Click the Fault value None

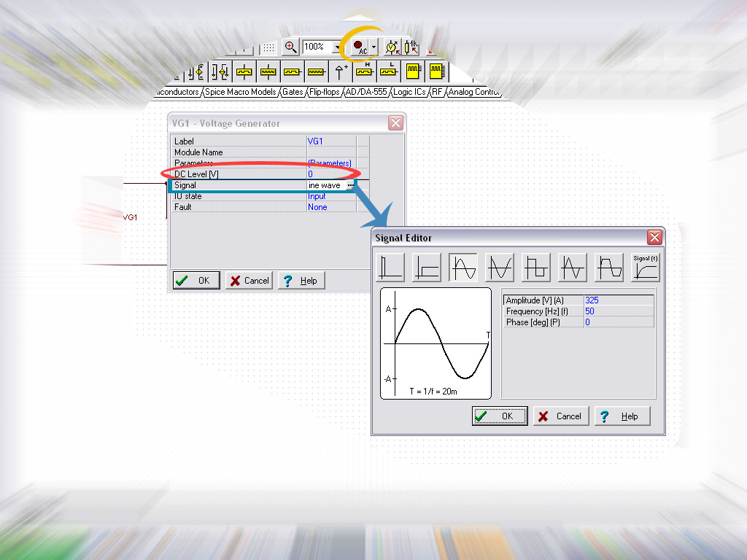tap(331, 206)
